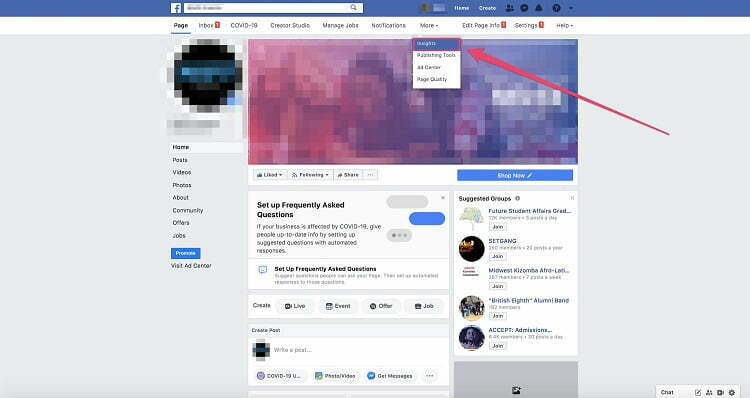This screenshot has height=398, width=750.
Task: Click the blue Promote button
Action: 186,253
